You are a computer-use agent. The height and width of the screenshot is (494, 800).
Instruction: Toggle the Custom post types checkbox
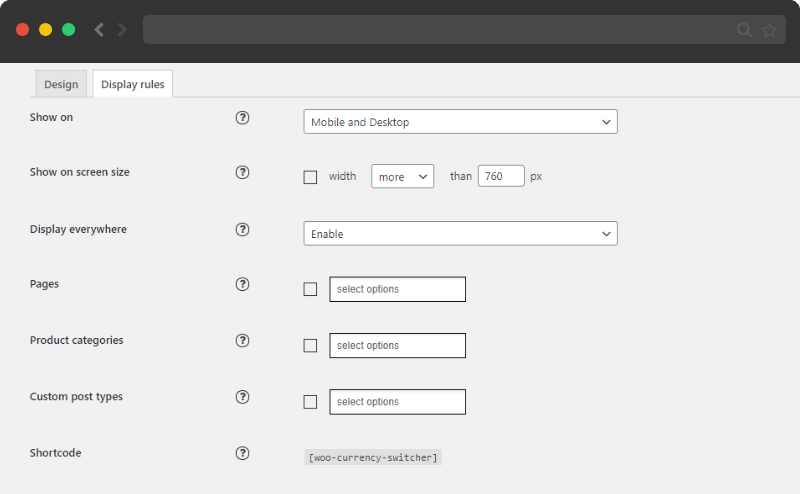pos(310,402)
